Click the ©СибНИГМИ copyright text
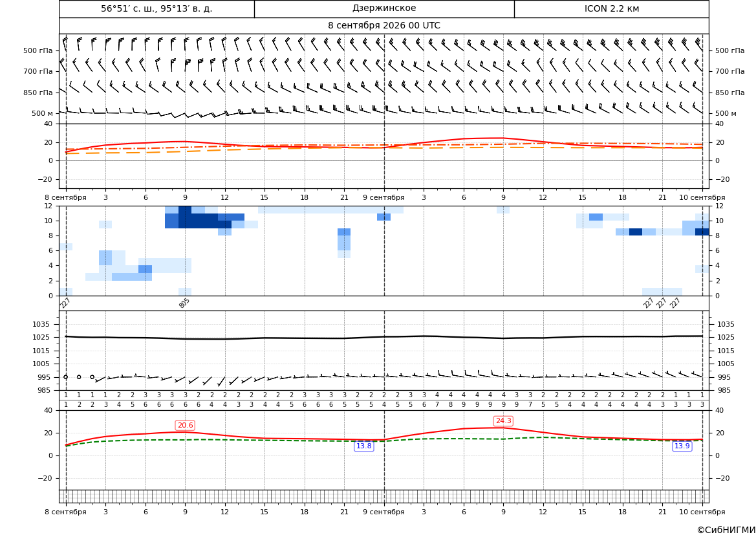This screenshot has width=756, height=535. tap(726, 530)
